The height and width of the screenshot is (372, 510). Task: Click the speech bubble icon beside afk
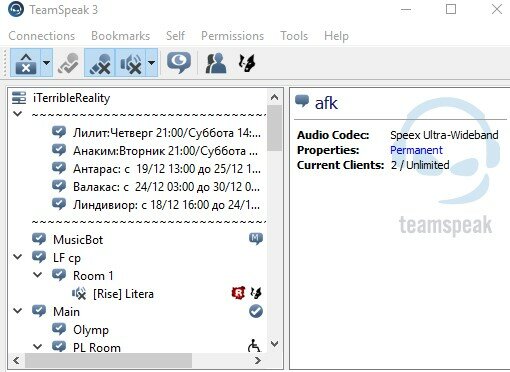pyautogui.click(x=302, y=101)
